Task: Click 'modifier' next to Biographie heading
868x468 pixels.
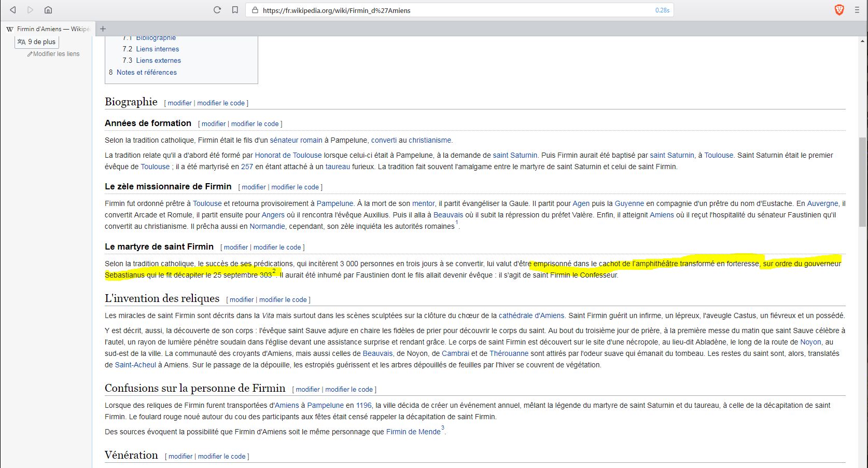Action: 179,103
